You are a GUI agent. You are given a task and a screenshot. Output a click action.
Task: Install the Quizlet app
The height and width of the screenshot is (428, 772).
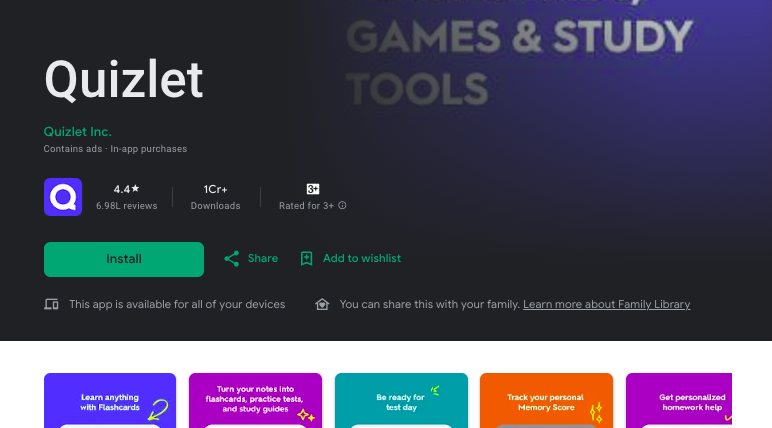point(124,259)
